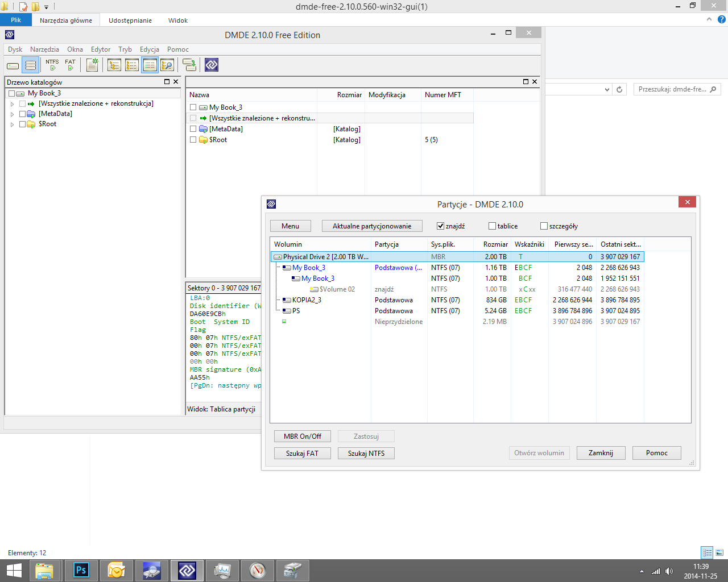Screen dimensions: 728x582
Task: Click the file list view icon in toolbar
Action: point(132,65)
